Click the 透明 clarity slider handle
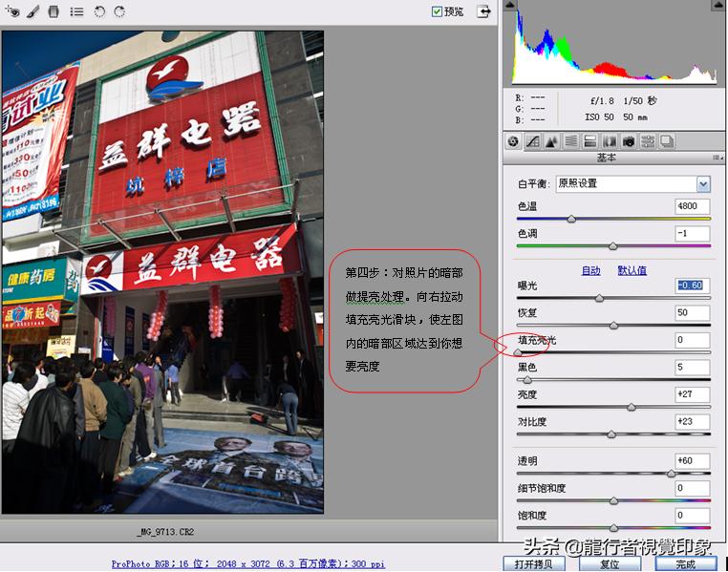728x572 pixels. [x=671, y=474]
